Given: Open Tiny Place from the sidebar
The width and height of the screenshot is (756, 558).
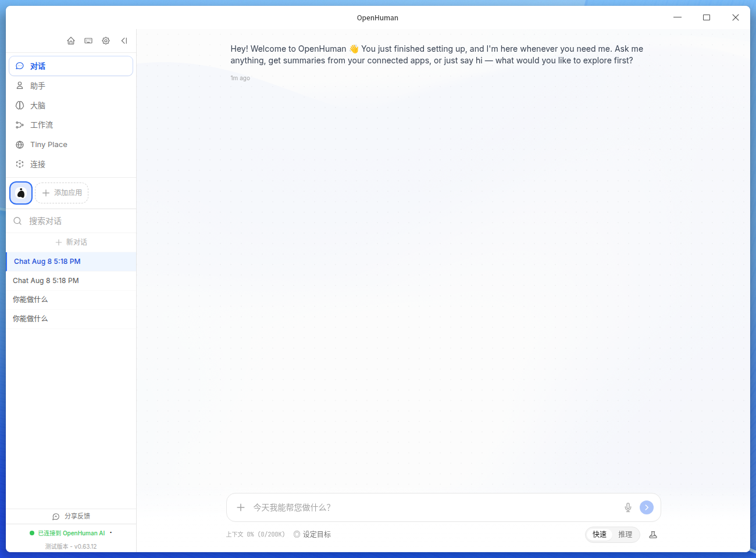Looking at the screenshot, I should click(x=71, y=145).
